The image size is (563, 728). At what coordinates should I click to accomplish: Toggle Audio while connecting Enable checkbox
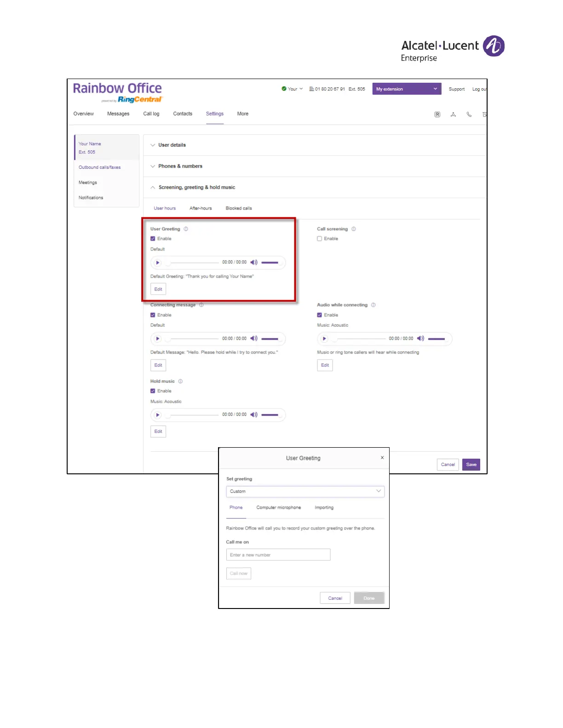coord(319,315)
